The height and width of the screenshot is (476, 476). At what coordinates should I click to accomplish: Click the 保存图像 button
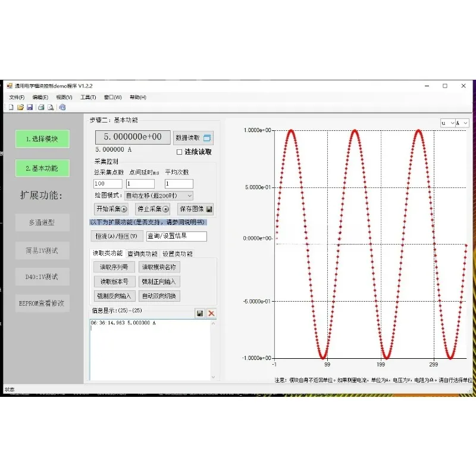pyautogui.click(x=196, y=209)
